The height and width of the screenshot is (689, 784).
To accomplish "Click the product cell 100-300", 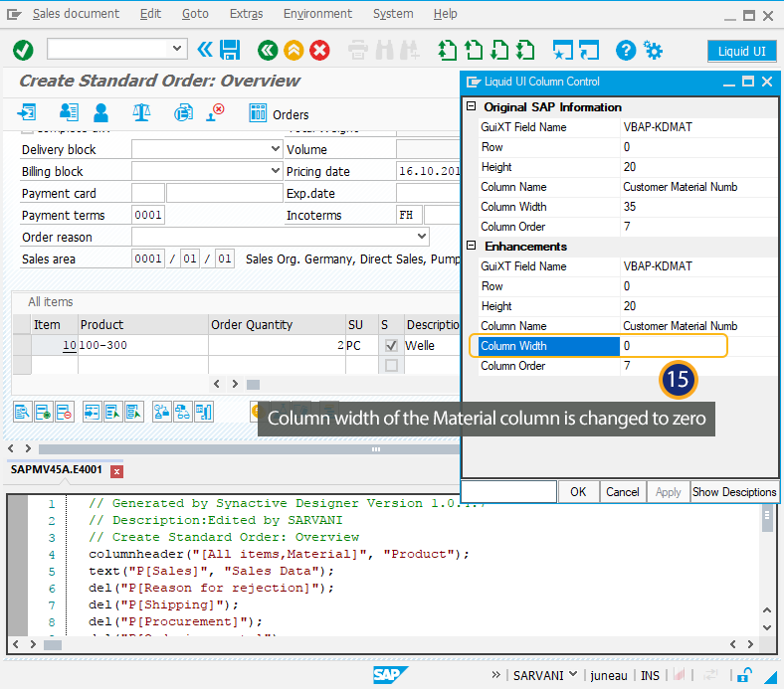I will tap(143, 345).
